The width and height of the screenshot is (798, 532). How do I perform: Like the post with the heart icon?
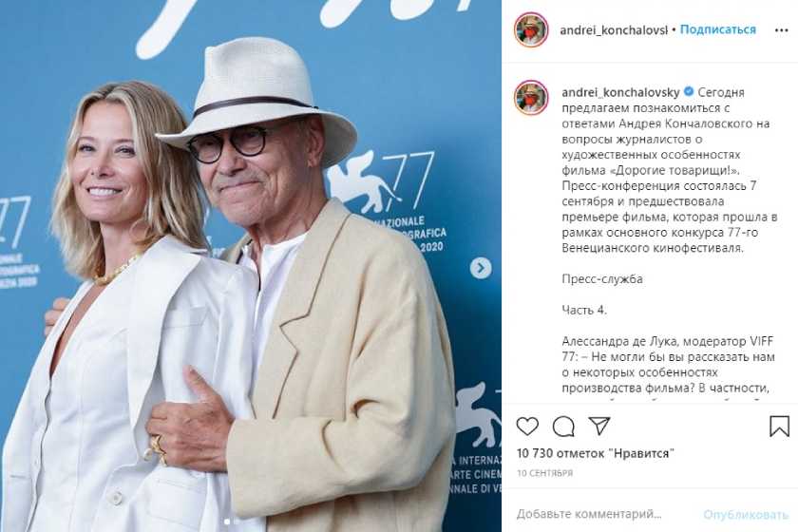click(527, 427)
